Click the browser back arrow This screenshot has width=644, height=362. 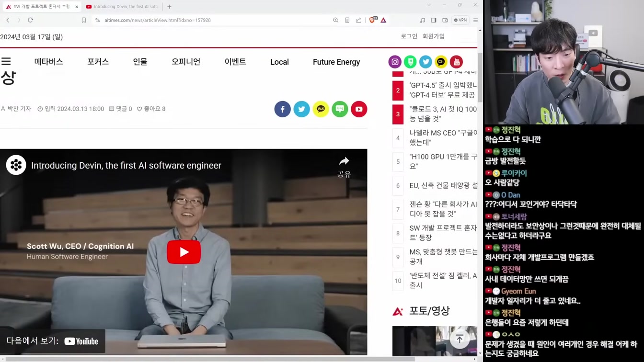click(x=8, y=20)
